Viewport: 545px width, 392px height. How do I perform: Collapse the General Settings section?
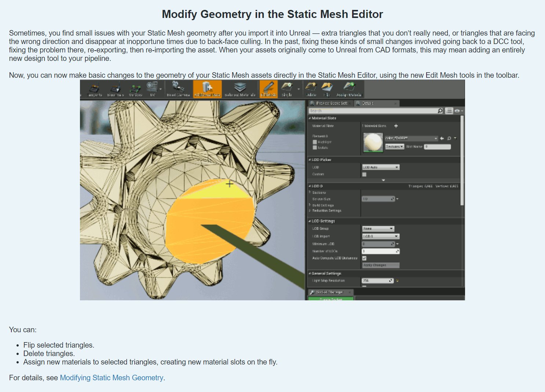pos(310,274)
